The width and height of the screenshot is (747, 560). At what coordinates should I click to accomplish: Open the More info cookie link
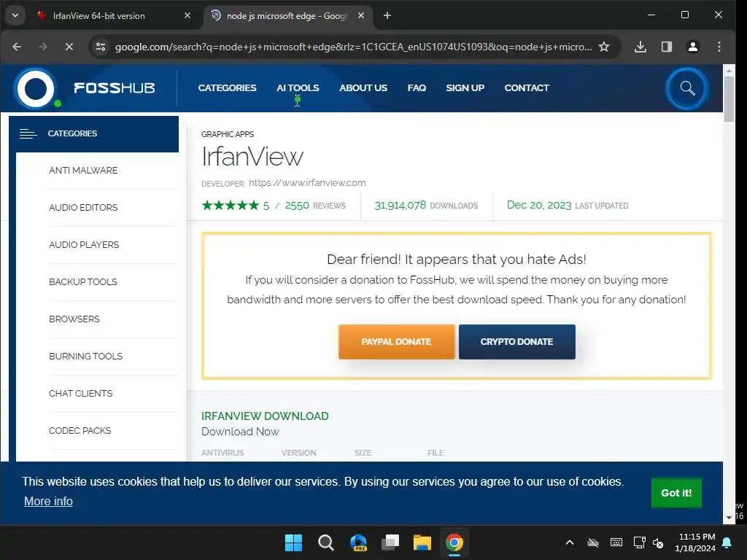click(48, 502)
